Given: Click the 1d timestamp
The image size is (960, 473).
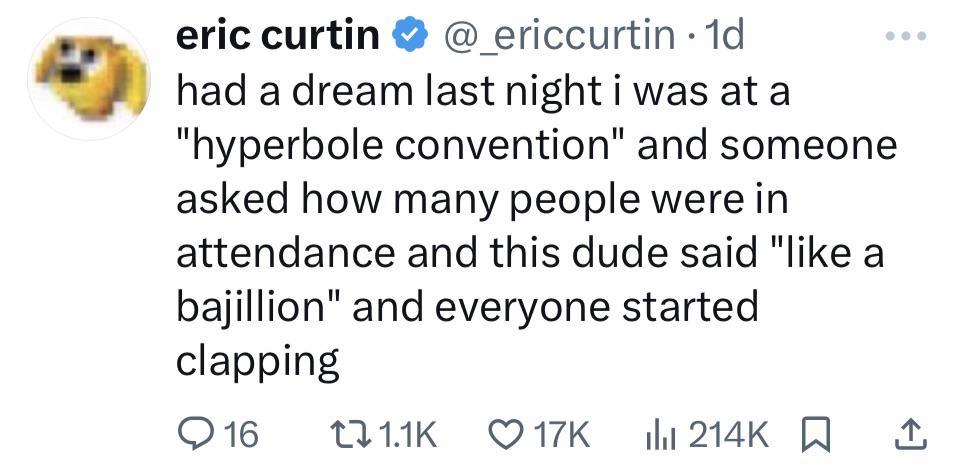Looking at the screenshot, I should [723, 38].
